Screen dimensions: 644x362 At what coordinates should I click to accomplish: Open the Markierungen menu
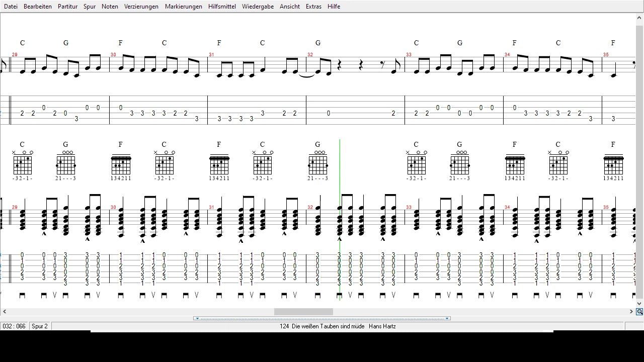pos(184,7)
